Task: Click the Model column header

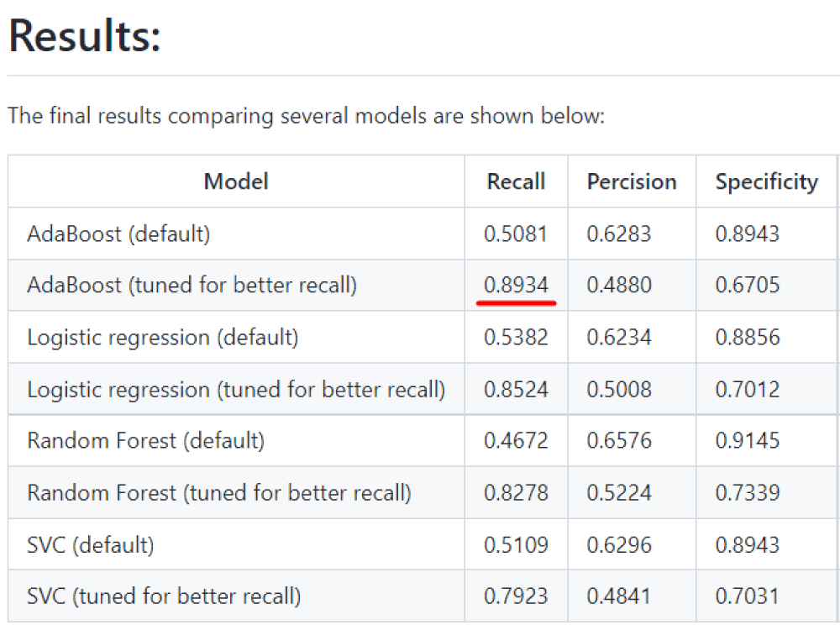Action: point(236,181)
